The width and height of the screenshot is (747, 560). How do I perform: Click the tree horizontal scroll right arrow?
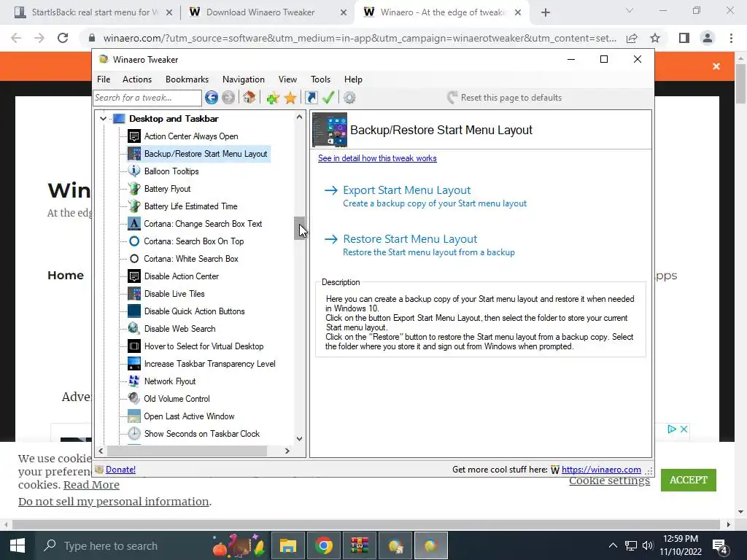(x=287, y=451)
